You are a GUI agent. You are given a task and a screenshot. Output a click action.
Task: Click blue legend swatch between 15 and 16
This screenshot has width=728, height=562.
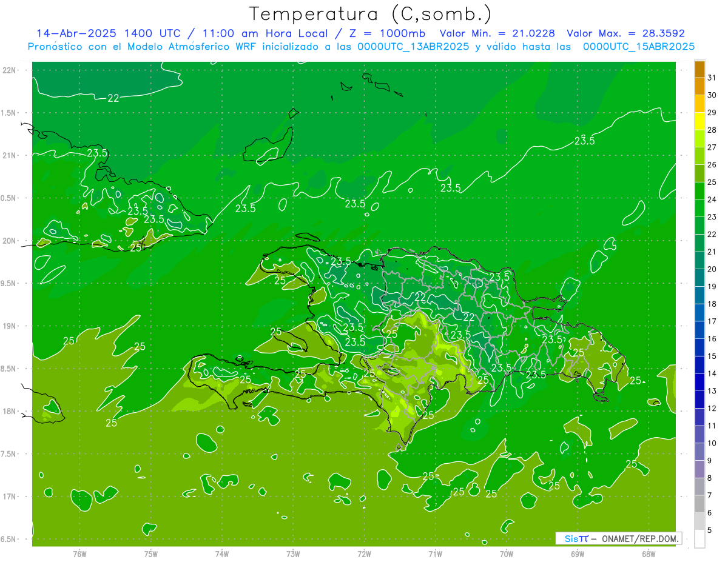[699, 347]
